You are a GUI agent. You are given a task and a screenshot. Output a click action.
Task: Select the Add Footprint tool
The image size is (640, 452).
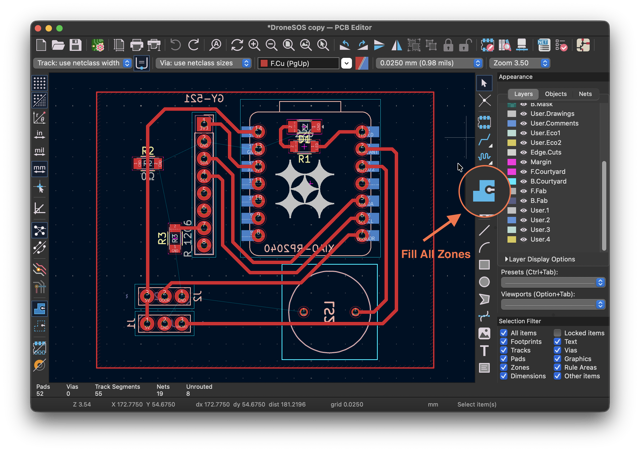point(484,122)
